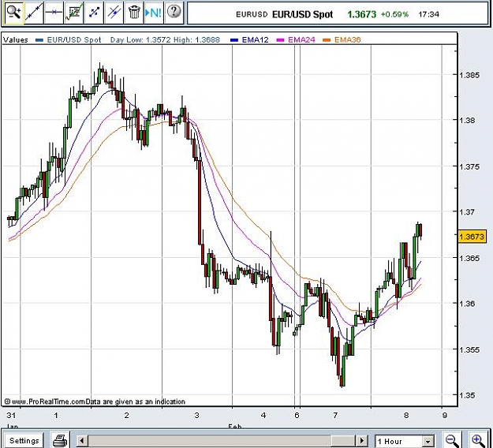This screenshot has height=448, width=493.
Task: Click the EUR/USD Spot header title
Action: [x=302, y=14]
